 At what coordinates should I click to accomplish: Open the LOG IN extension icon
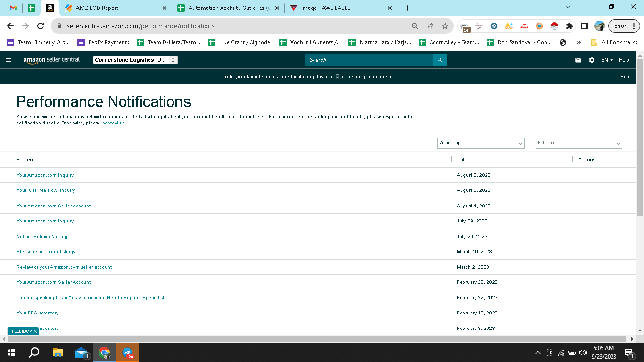[479, 26]
